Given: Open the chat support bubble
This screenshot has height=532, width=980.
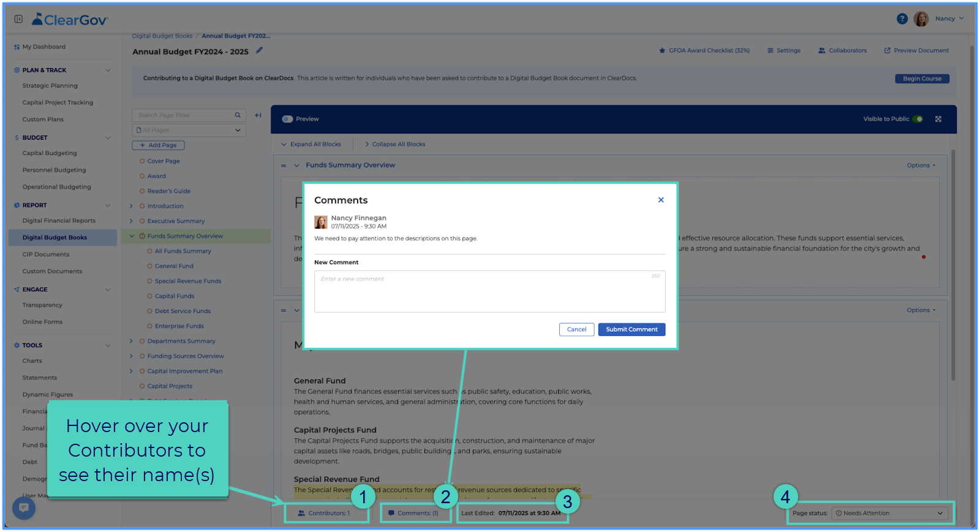Looking at the screenshot, I should coord(24,507).
